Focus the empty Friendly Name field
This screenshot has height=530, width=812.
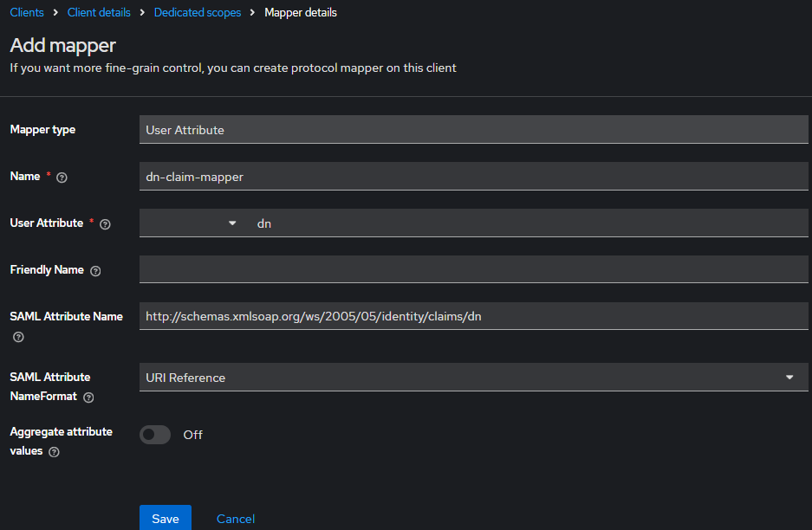point(473,269)
